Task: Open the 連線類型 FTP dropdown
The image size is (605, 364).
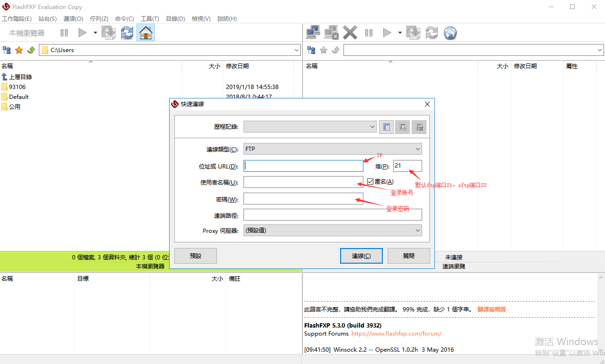Action: coord(333,149)
